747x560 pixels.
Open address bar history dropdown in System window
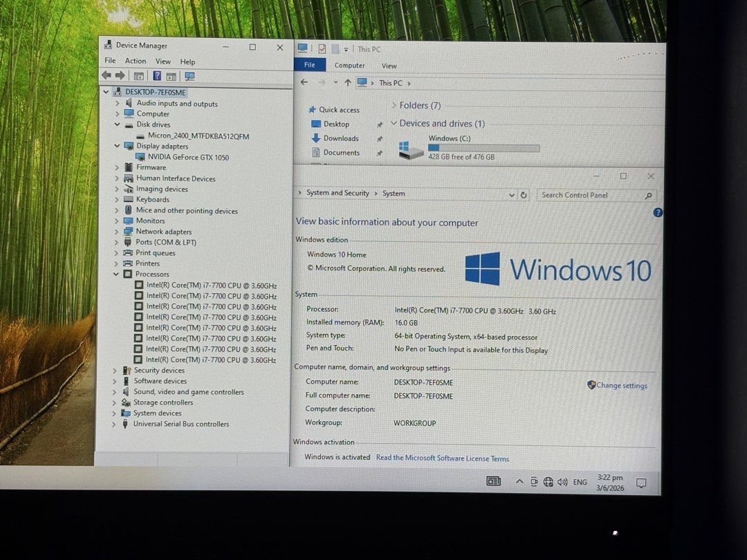click(x=511, y=195)
